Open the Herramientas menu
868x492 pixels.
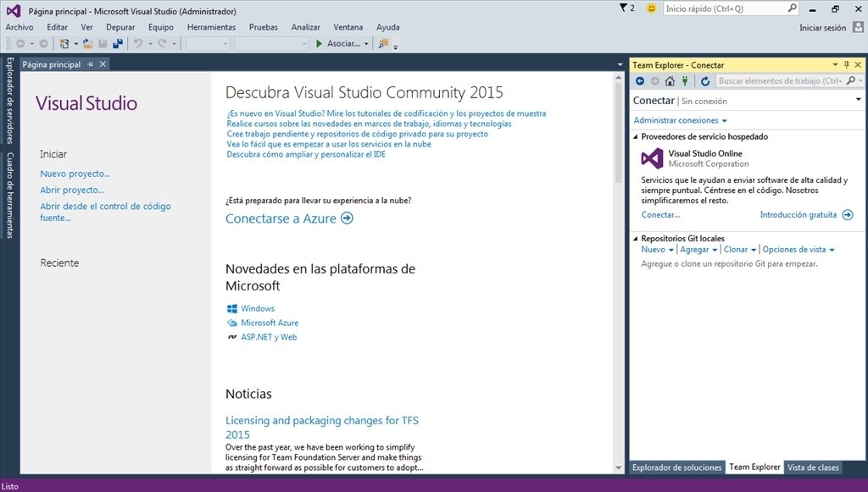[x=211, y=27]
